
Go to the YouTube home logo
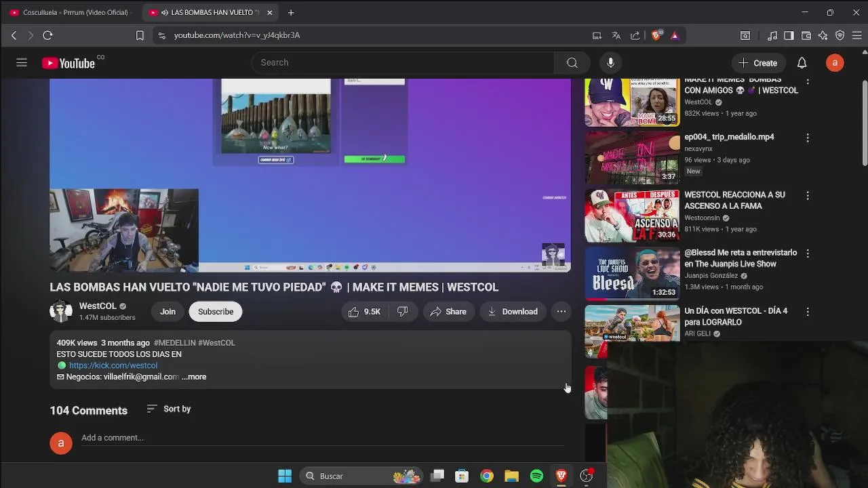pos(68,63)
